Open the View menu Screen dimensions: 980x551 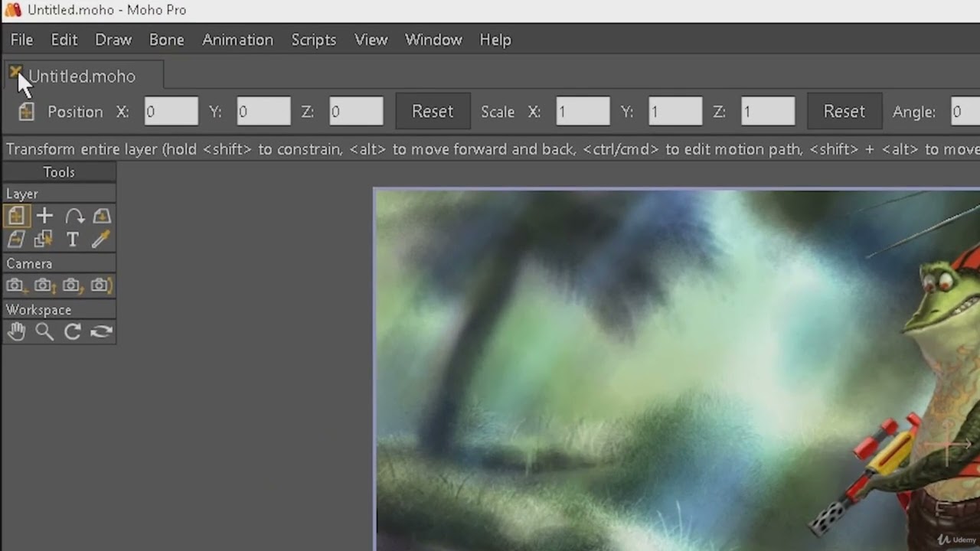pos(371,40)
